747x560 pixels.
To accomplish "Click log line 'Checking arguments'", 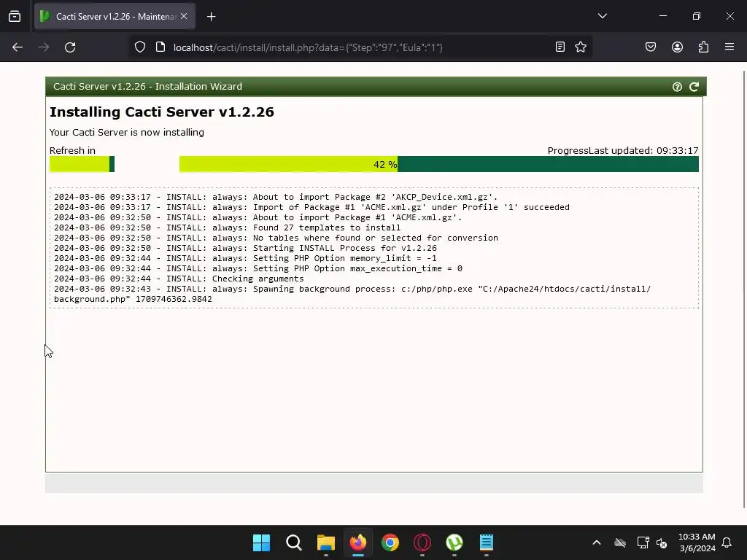I will (179, 279).
